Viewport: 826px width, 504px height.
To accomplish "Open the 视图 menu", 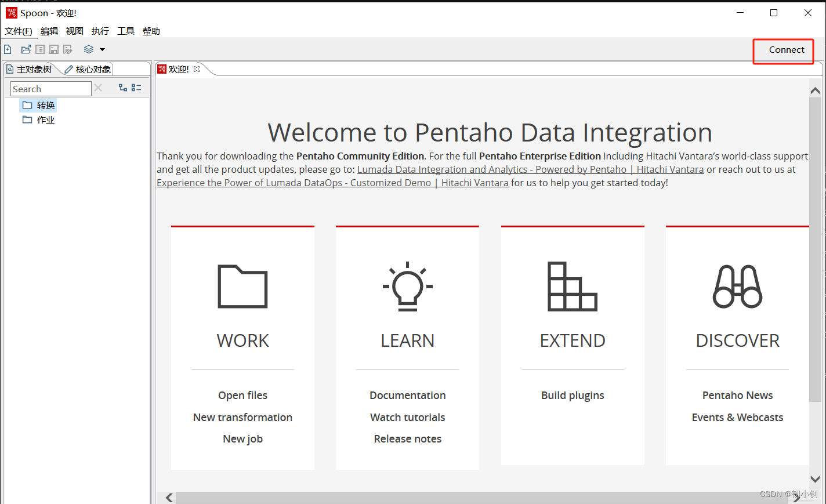I will pos(75,31).
